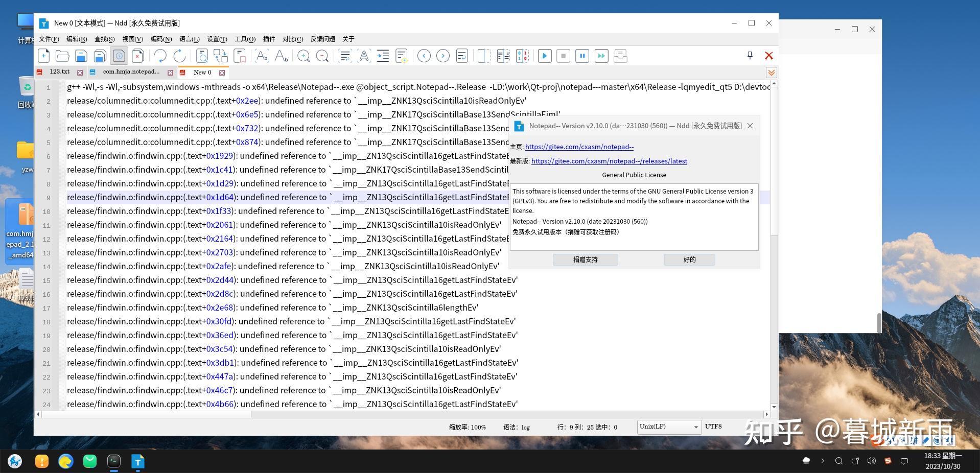Switch to the com.hmja.notepad... tab
The image size is (980, 473).
click(131, 72)
